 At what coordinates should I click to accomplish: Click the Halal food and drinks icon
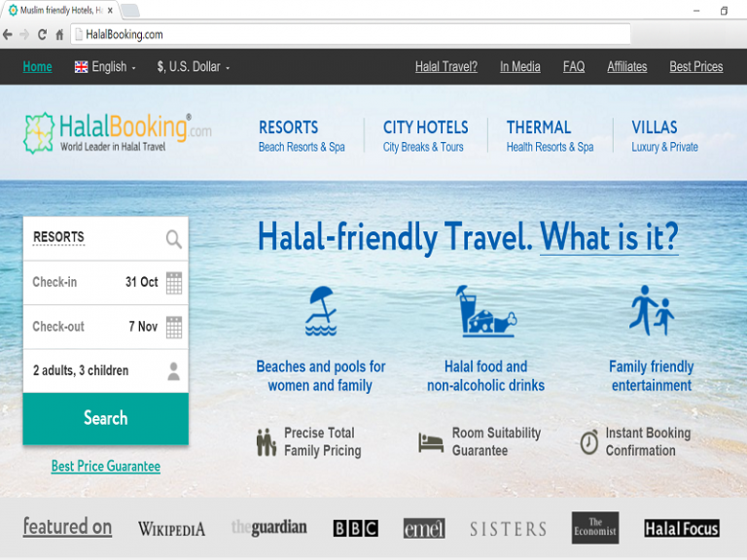pyautogui.click(x=486, y=311)
